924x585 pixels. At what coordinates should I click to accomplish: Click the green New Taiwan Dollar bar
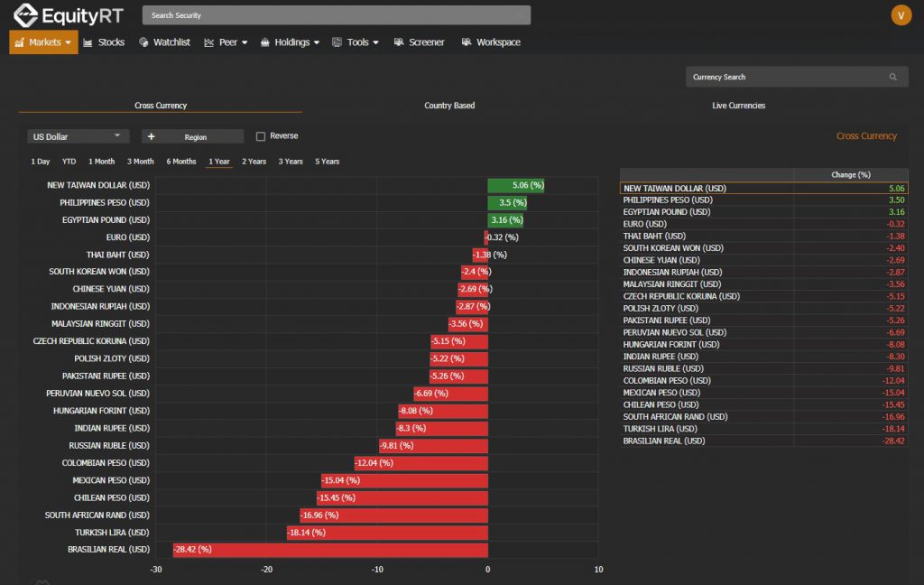click(x=516, y=185)
